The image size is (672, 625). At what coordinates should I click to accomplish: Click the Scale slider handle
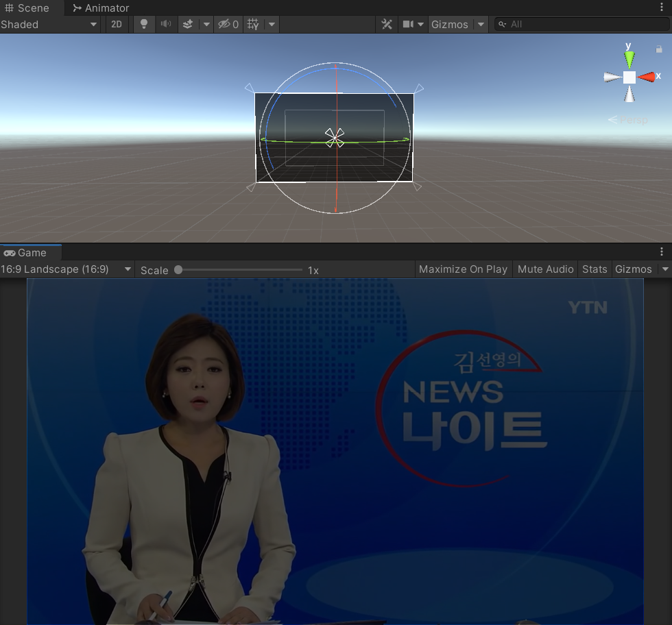click(178, 269)
